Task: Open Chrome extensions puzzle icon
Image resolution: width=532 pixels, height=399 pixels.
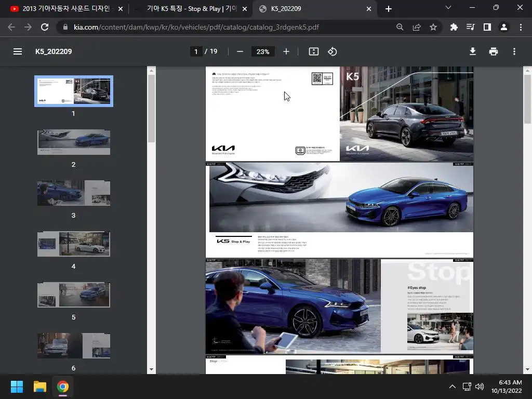Action: [x=454, y=27]
